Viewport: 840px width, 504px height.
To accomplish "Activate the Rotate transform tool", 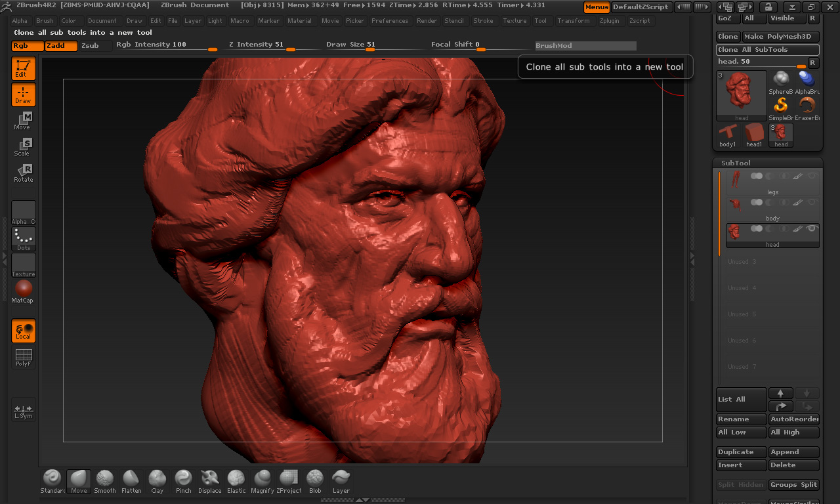I will click(23, 173).
